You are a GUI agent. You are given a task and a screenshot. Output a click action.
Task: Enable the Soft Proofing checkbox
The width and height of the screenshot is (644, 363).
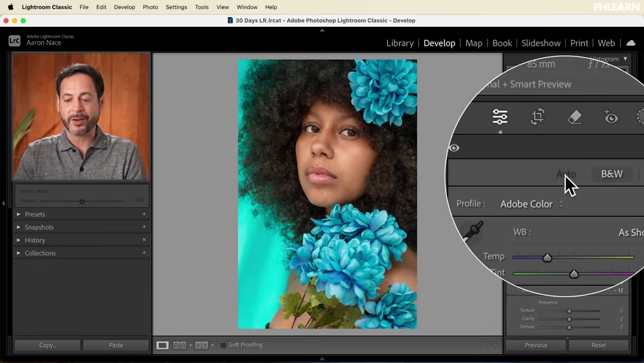(x=223, y=345)
